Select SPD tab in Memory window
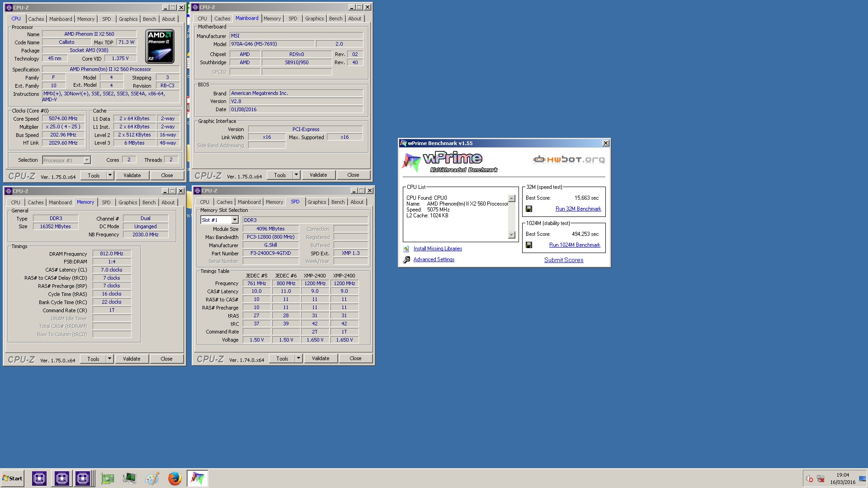 tap(106, 202)
